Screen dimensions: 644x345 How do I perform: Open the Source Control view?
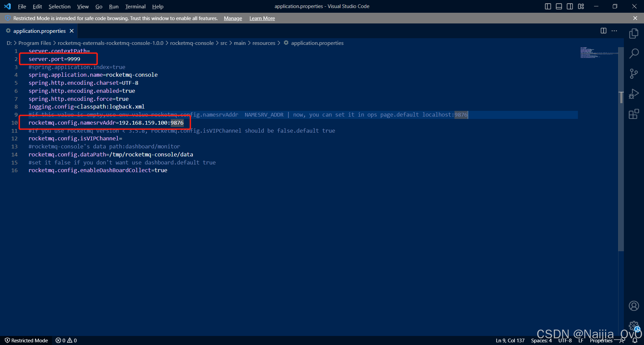point(634,74)
